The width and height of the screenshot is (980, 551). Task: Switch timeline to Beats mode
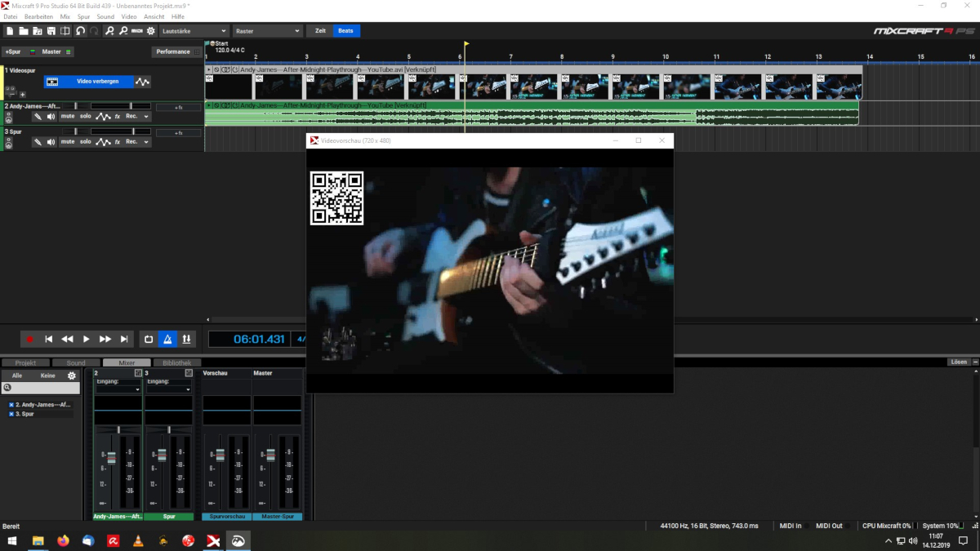pyautogui.click(x=346, y=31)
